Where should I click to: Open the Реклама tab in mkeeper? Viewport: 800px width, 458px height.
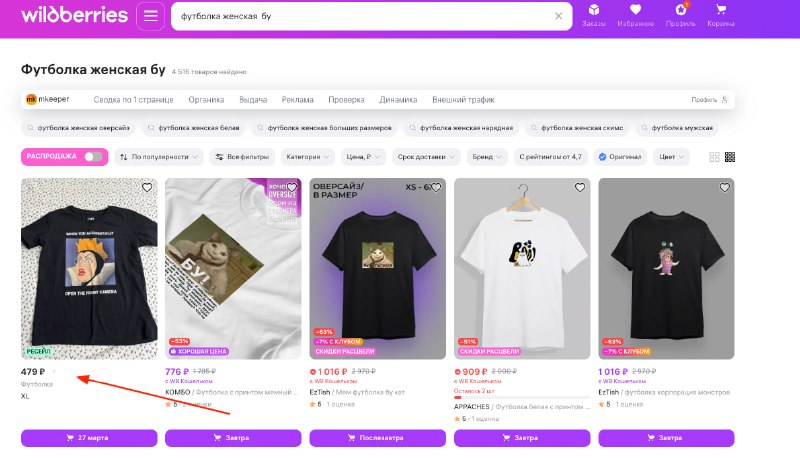[297, 100]
